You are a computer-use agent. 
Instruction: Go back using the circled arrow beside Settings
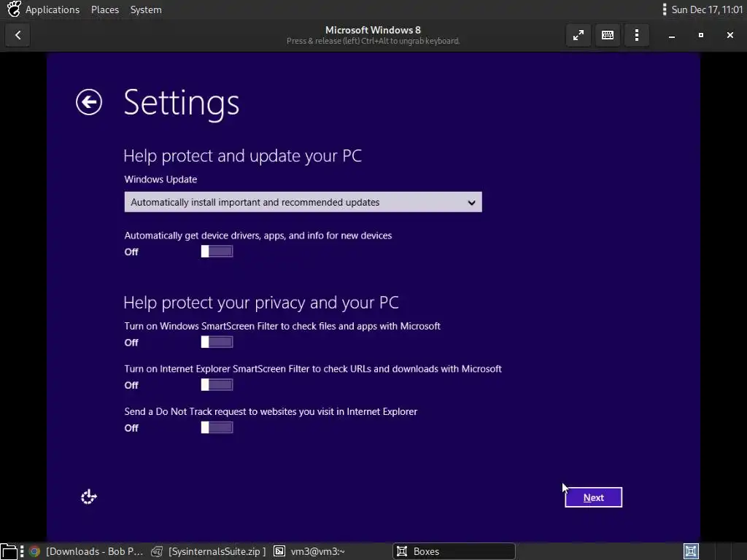tap(88, 102)
